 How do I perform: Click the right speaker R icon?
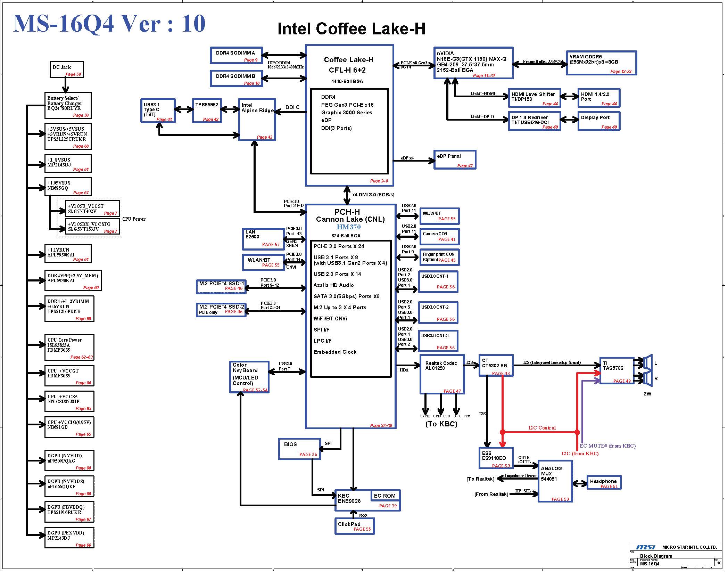point(648,378)
